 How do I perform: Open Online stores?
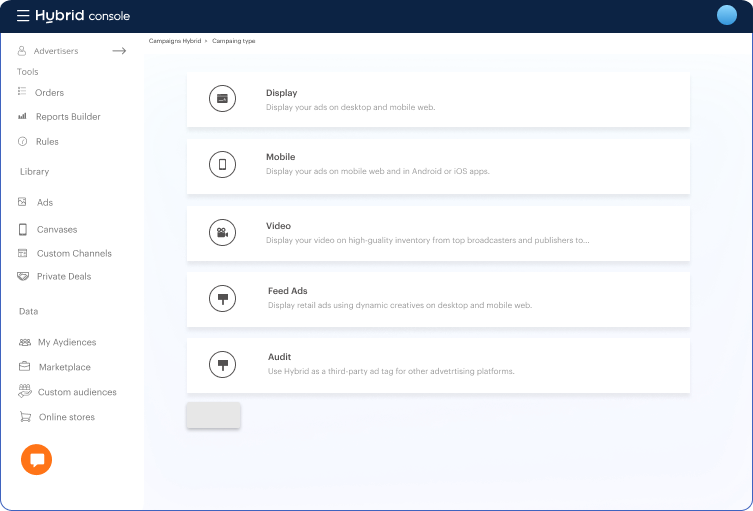coord(67,417)
